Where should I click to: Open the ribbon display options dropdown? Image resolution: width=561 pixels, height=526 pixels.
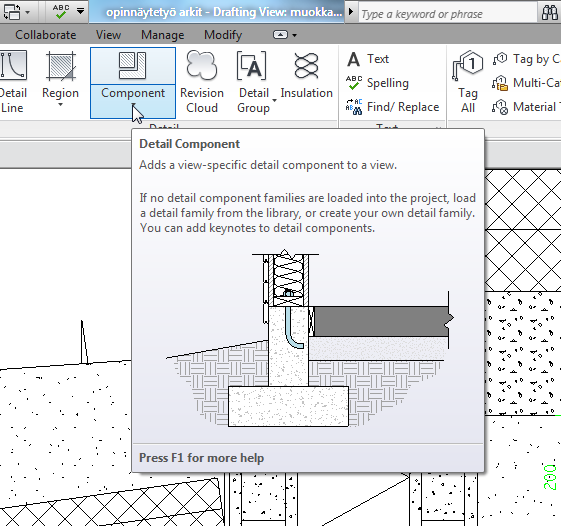tap(285, 35)
